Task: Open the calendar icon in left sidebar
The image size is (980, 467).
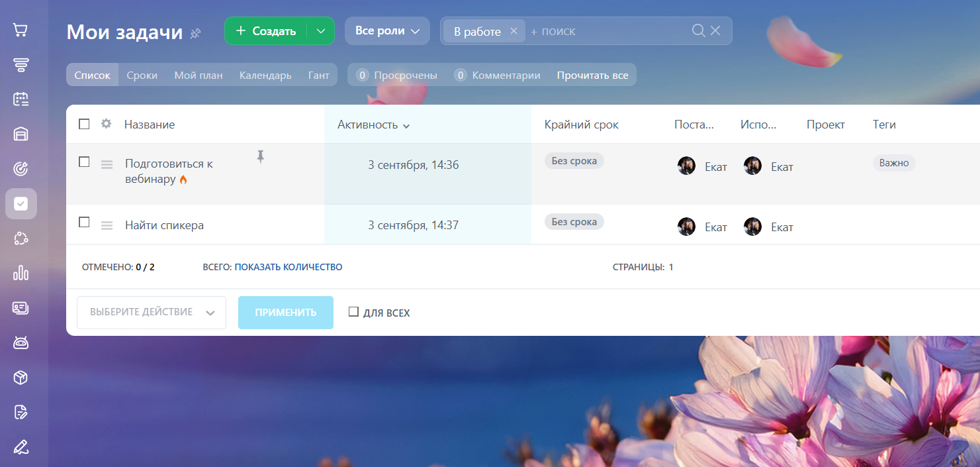Action: pyautogui.click(x=21, y=99)
